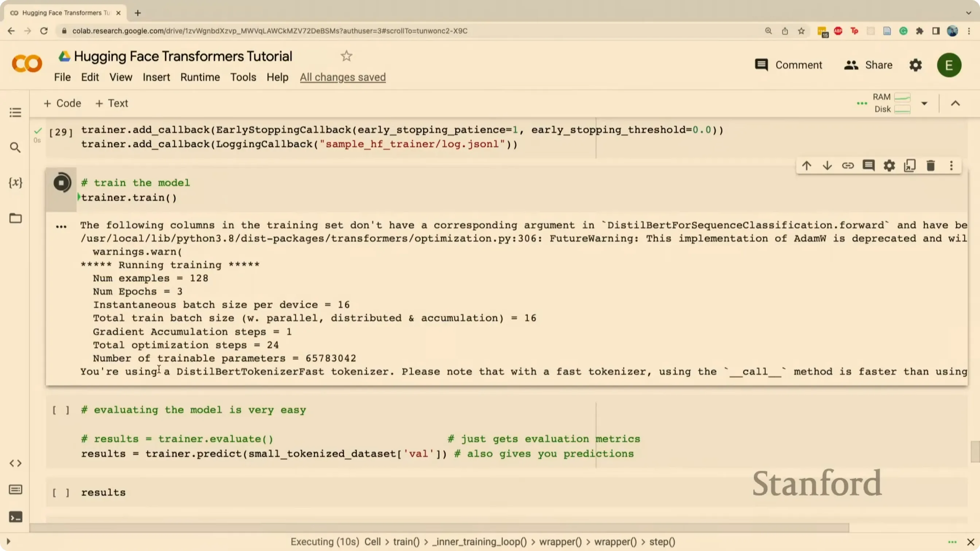
Task: Star the Hugging Face Transformers Tutorial notebook
Action: coord(346,56)
